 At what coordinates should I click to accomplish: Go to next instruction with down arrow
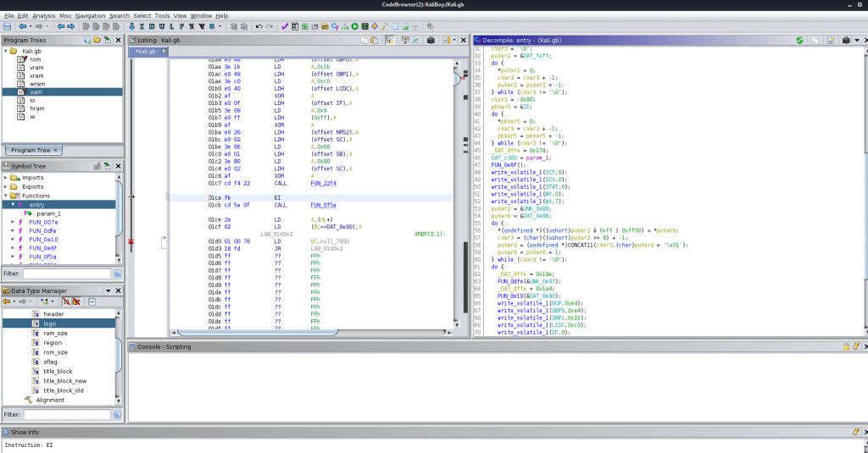tap(131, 26)
